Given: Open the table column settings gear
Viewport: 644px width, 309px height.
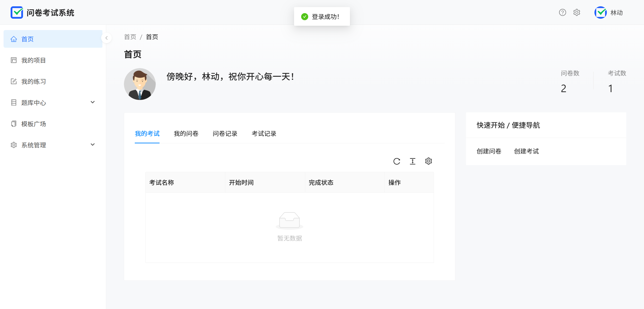Looking at the screenshot, I should pyautogui.click(x=428, y=161).
